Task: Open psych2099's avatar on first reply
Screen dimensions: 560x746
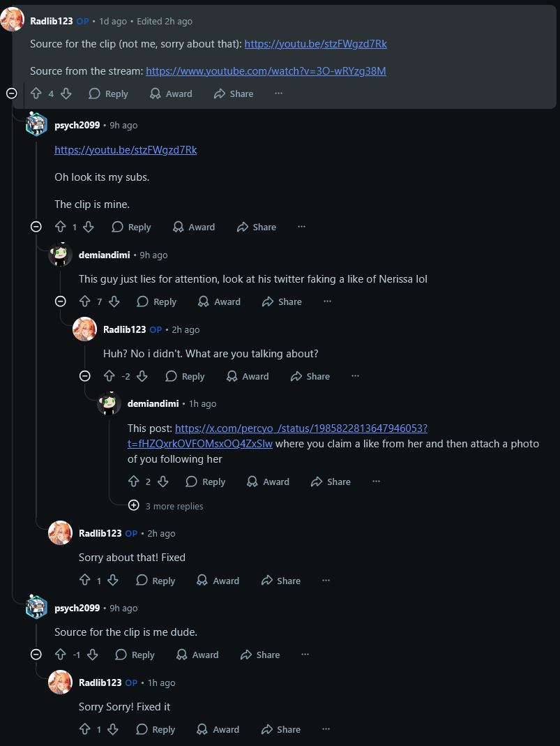Action: coord(36,125)
